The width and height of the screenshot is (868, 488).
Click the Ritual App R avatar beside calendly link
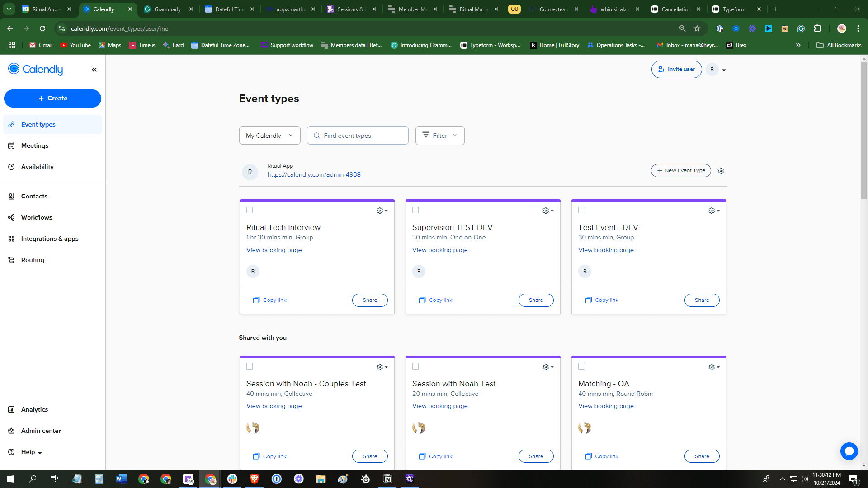(x=250, y=172)
